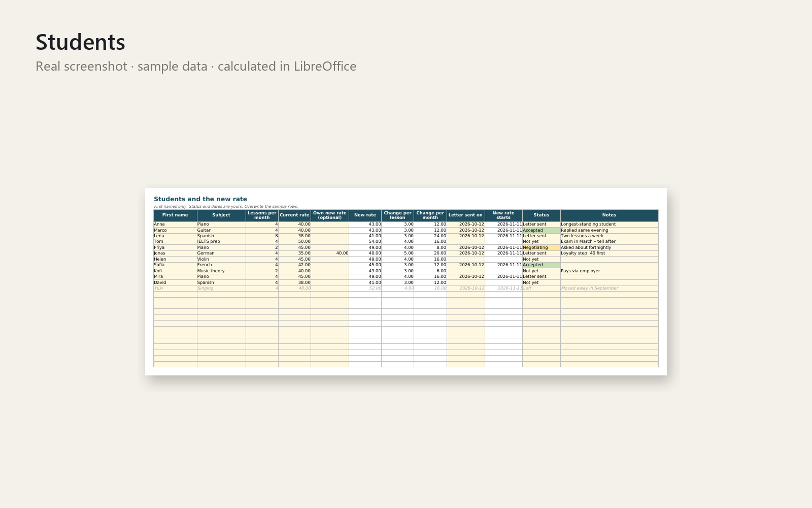812x508 pixels.
Task: Select the 'Pays via employer' note
Action: (x=610, y=271)
